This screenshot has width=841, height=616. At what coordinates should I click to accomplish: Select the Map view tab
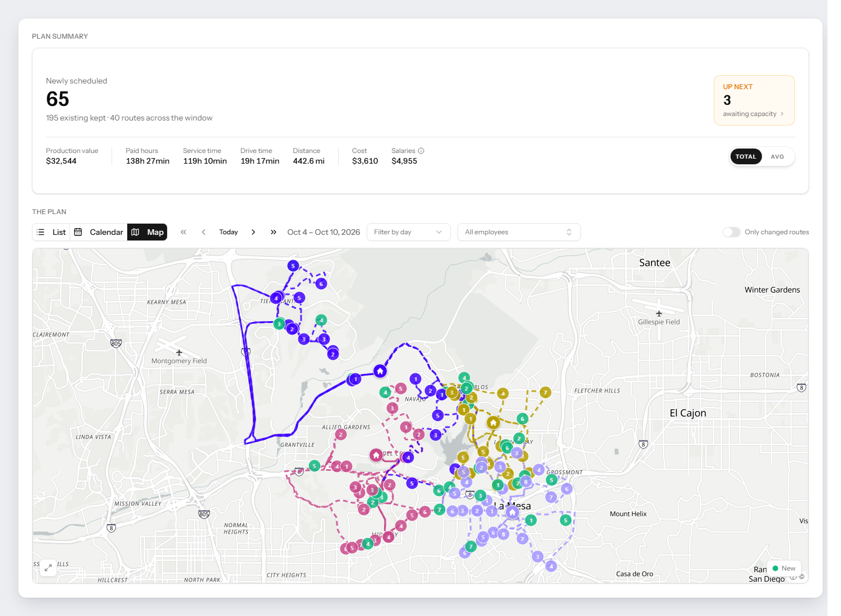click(147, 232)
